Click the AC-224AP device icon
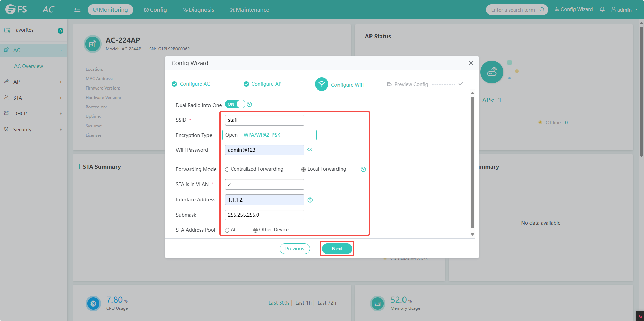644x321 pixels. [92, 44]
